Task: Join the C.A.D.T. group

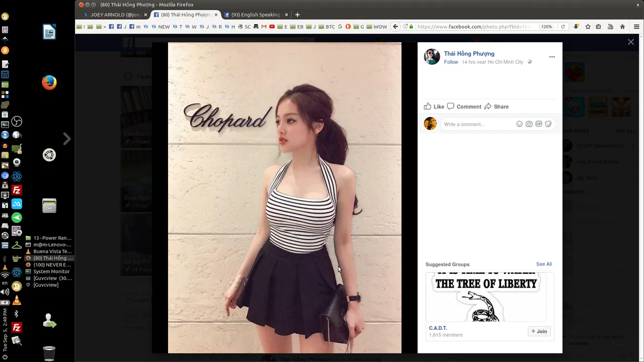Action: tap(539, 331)
